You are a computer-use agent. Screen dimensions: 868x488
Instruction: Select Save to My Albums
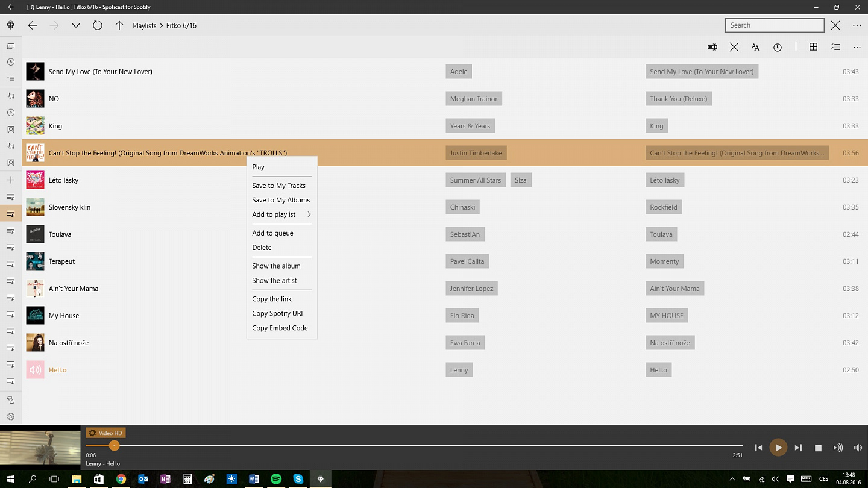282,200
